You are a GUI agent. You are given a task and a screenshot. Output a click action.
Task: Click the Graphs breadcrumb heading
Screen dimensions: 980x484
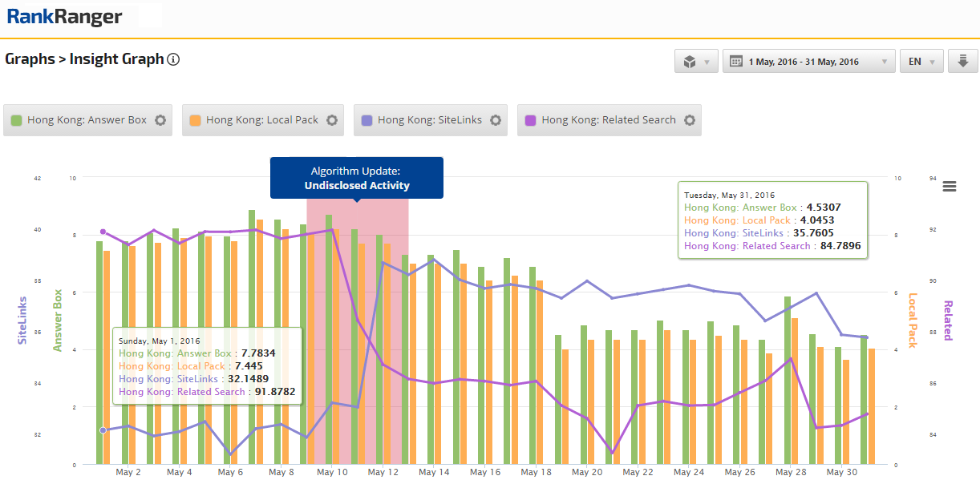coord(30,59)
